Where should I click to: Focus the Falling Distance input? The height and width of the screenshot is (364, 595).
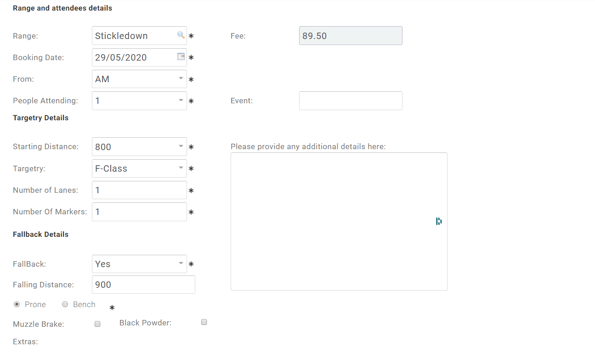click(x=143, y=285)
